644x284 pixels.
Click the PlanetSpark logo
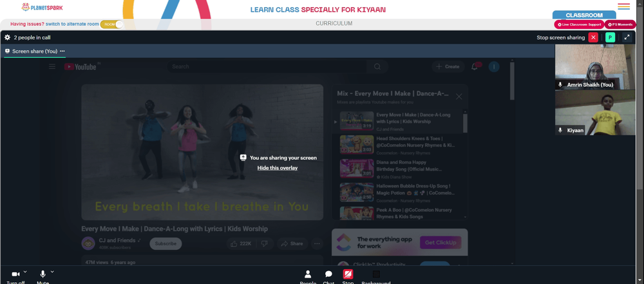pos(43,7)
